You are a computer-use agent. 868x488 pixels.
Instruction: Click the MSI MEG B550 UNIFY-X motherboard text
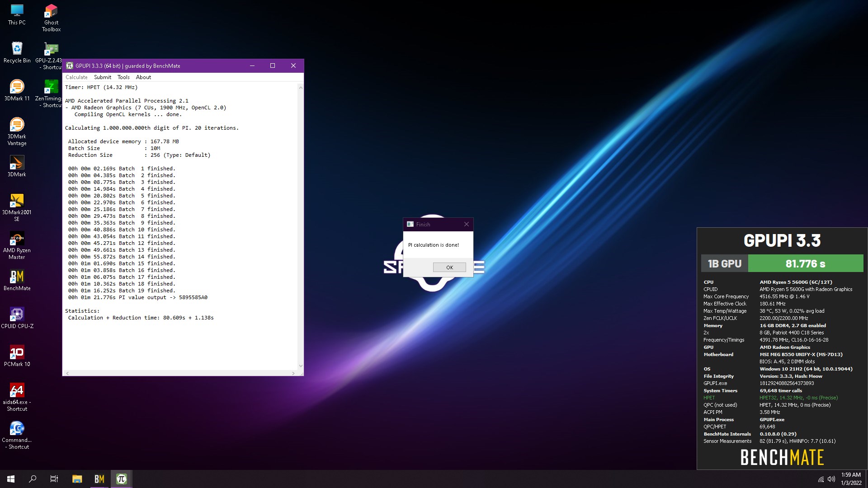click(801, 354)
